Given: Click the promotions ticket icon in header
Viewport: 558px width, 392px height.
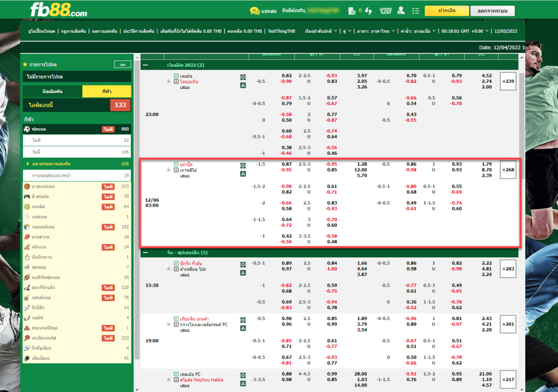Looking at the screenshot, I should [x=385, y=10].
